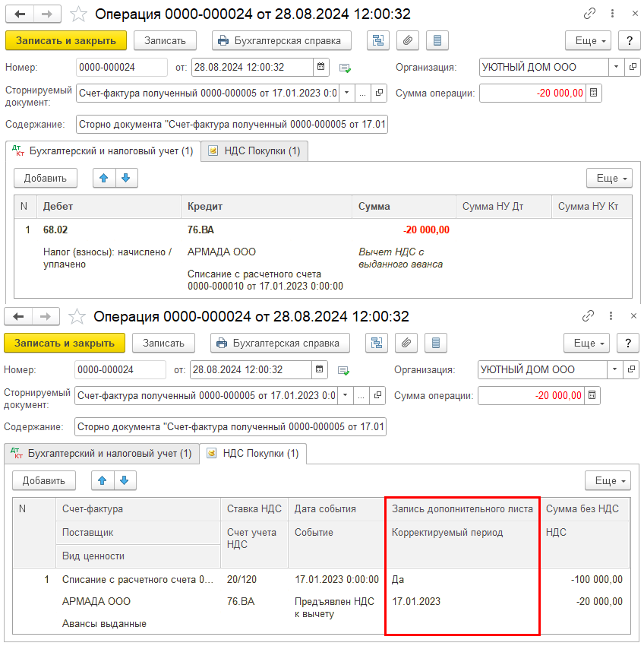Open calendar picker in upper date field
Screen dimensions: 644x646
pyautogui.click(x=320, y=67)
